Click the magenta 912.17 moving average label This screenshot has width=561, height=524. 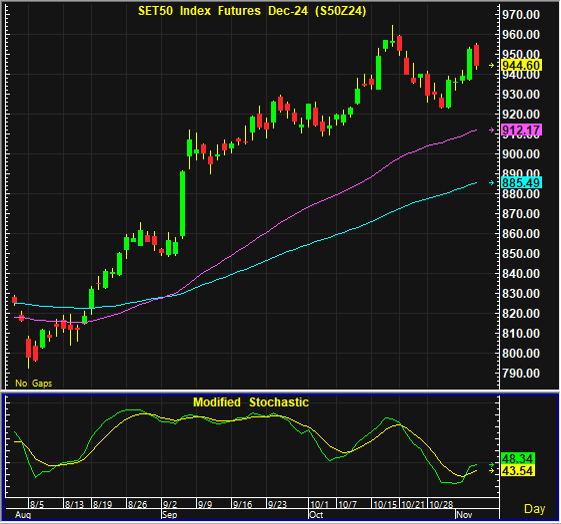click(x=521, y=130)
